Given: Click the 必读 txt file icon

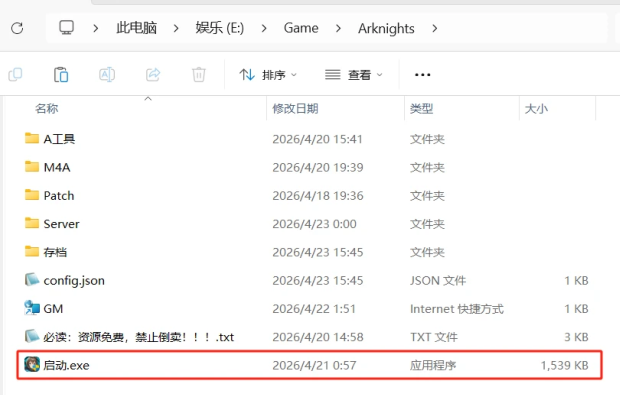Looking at the screenshot, I should pyautogui.click(x=32, y=336).
